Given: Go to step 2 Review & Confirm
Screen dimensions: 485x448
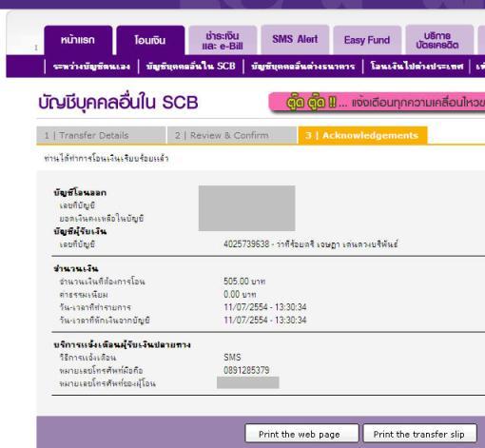Looking at the screenshot, I should point(232,135).
